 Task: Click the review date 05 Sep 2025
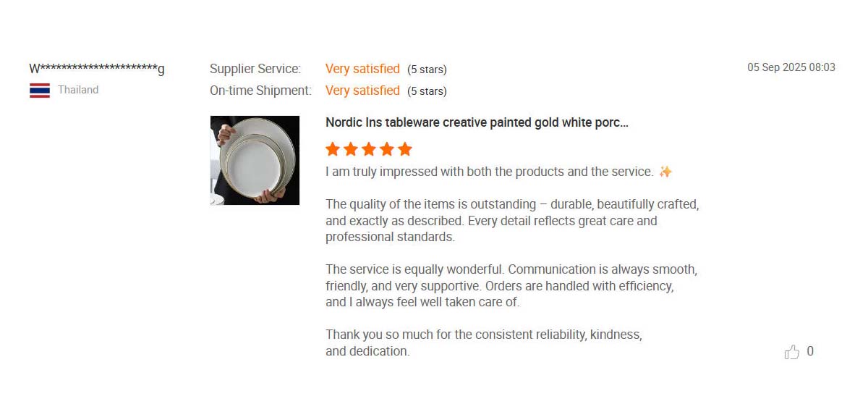point(791,67)
